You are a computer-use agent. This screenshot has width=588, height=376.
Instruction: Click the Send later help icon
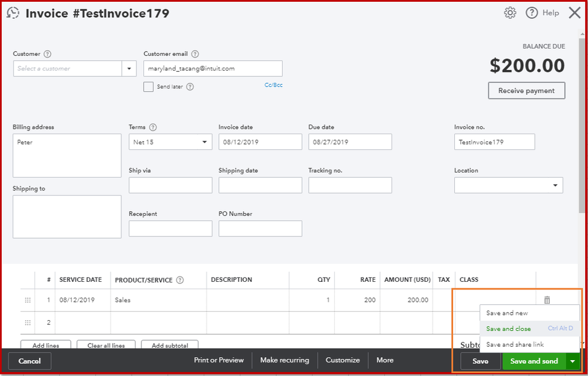click(190, 87)
